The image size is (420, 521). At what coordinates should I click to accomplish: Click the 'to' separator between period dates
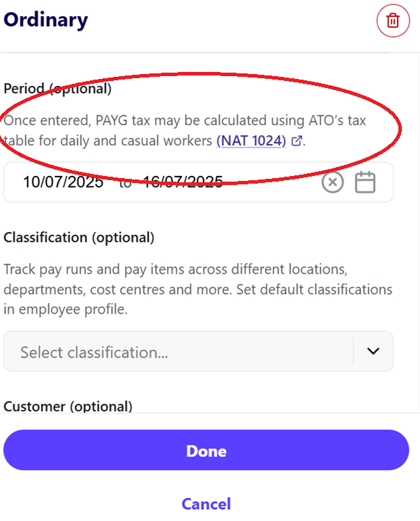(125, 182)
